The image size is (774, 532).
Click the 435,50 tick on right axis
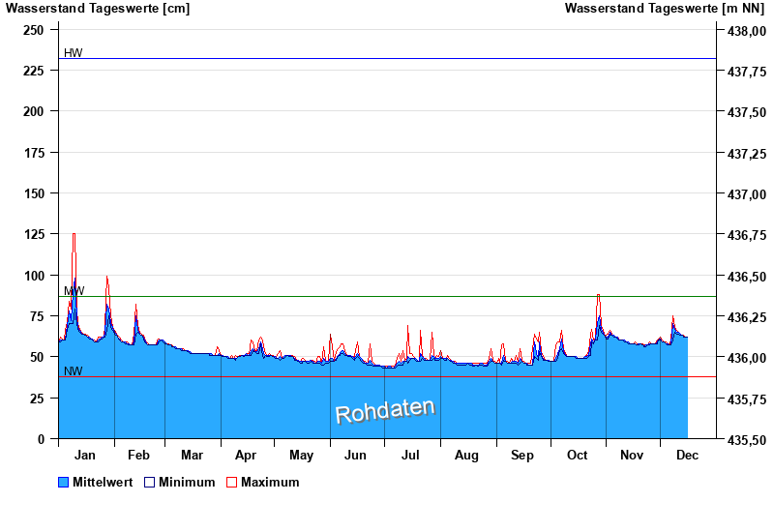tap(745, 439)
